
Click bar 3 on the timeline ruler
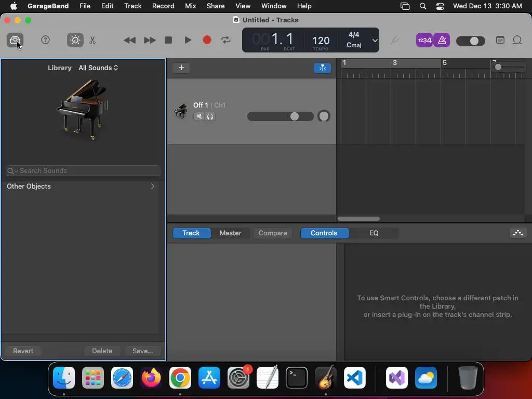pos(395,63)
